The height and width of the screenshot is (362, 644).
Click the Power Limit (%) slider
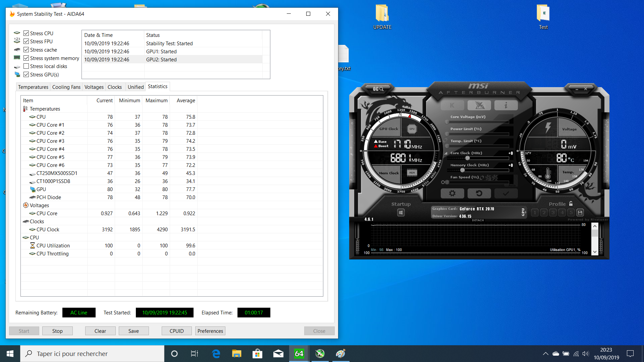[x=478, y=134]
